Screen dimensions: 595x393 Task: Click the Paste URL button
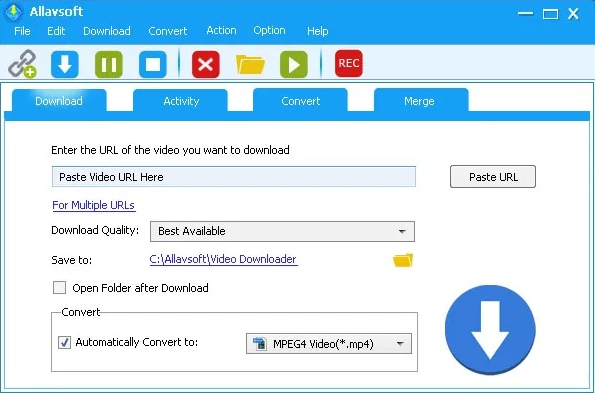pos(493,177)
